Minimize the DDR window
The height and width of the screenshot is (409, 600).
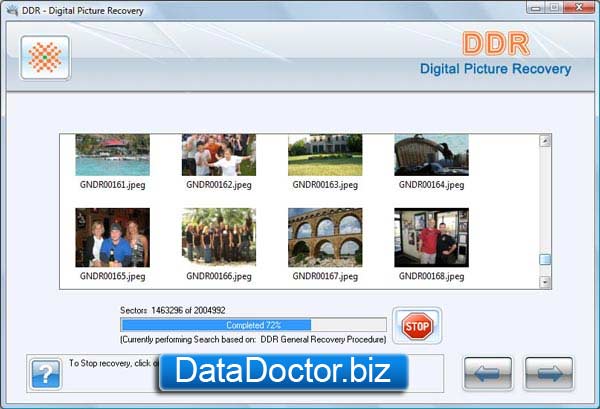click(536, 8)
